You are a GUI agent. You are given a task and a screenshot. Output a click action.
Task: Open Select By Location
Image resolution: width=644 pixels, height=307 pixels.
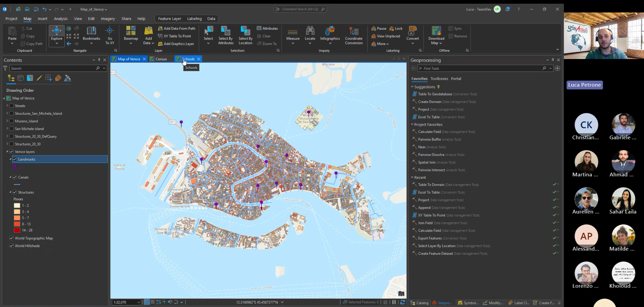pos(246,35)
